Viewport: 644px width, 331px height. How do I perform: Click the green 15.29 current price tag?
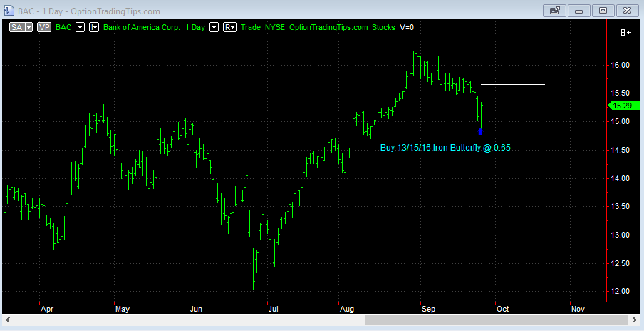(x=623, y=106)
